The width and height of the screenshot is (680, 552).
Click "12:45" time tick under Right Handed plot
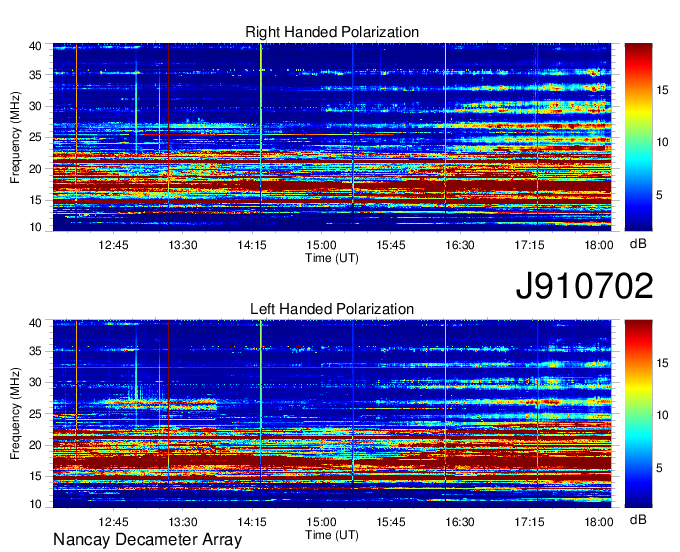(113, 245)
